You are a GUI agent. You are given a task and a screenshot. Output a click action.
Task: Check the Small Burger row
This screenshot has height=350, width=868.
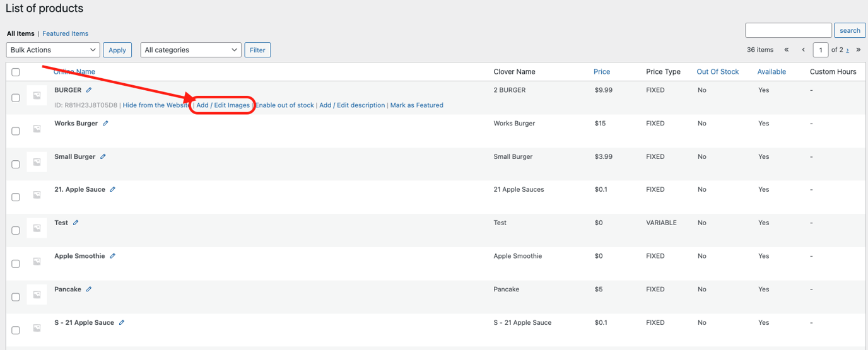[16, 164]
